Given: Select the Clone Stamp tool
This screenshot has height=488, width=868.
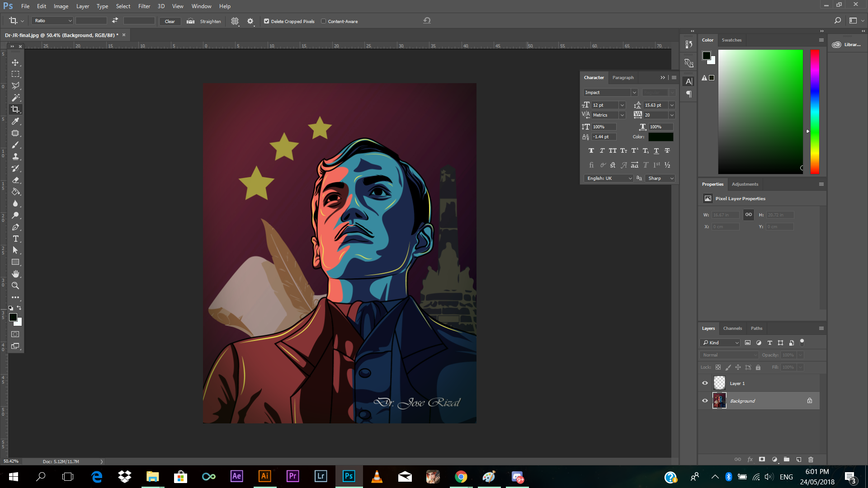Looking at the screenshot, I should [15, 156].
